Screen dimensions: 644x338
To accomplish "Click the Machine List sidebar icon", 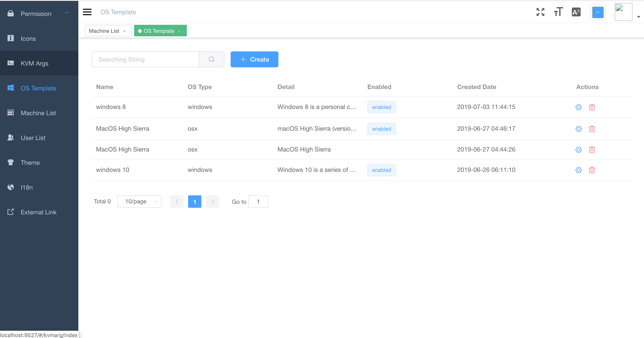I will tap(10, 113).
